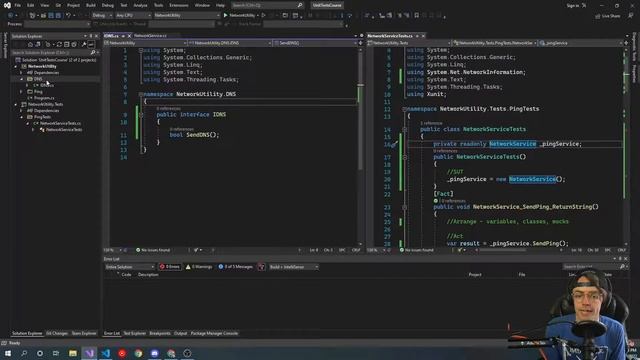The height and width of the screenshot is (360, 640).
Task: Click Sync with Active Document refresh icon
Action: (x=59, y=44)
